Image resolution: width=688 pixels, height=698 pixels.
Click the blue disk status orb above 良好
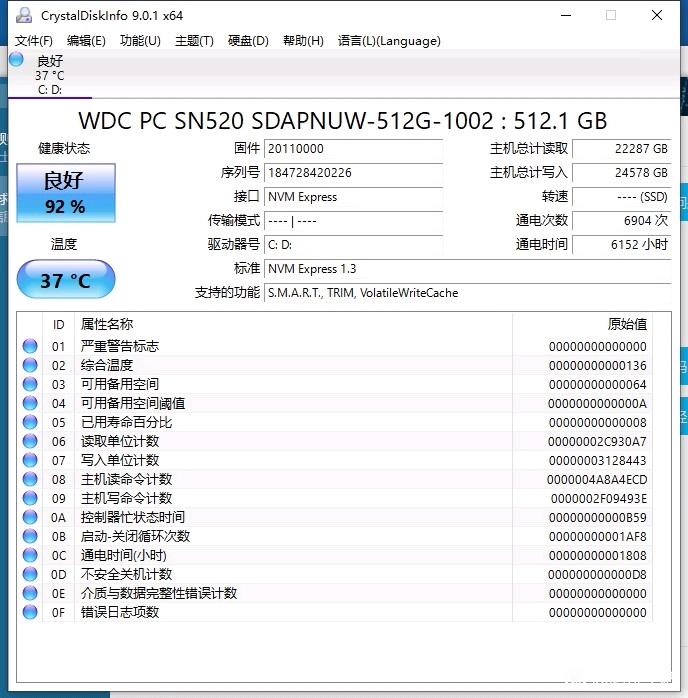[16, 59]
